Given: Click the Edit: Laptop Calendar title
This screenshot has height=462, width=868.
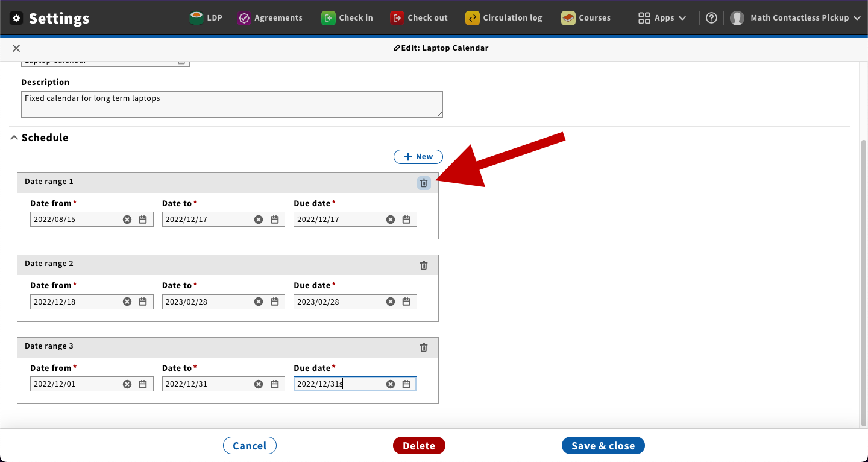Looking at the screenshot, I should (441, 48).
